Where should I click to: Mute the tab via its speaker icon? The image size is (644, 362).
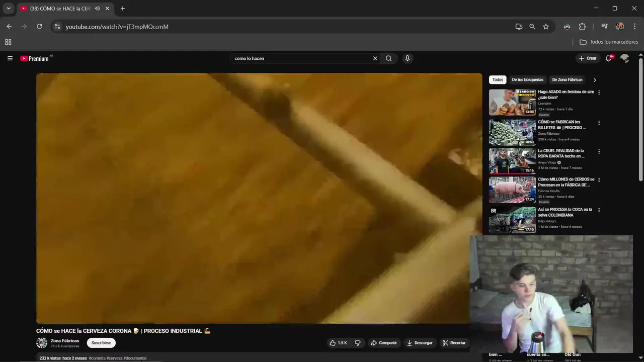click(97, 9)
